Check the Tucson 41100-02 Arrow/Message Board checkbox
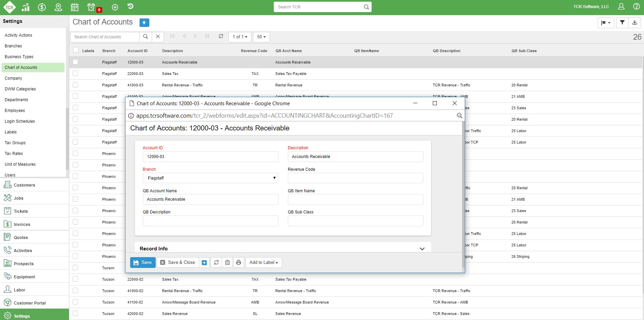This screenshot has height=320, width=644. (x=75, y=302)
